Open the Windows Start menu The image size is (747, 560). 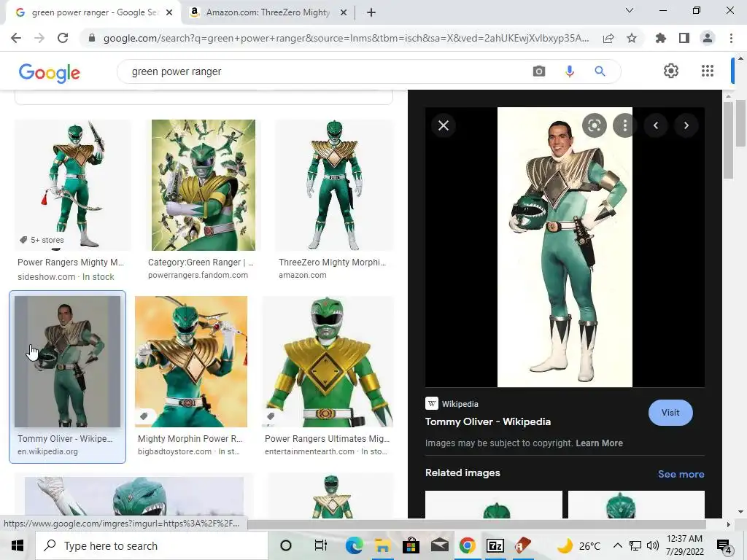coord(18,545)
